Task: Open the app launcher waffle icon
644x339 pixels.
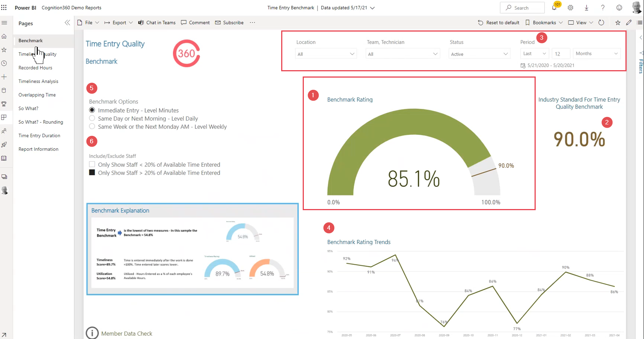Action: (x=4, y=7)
